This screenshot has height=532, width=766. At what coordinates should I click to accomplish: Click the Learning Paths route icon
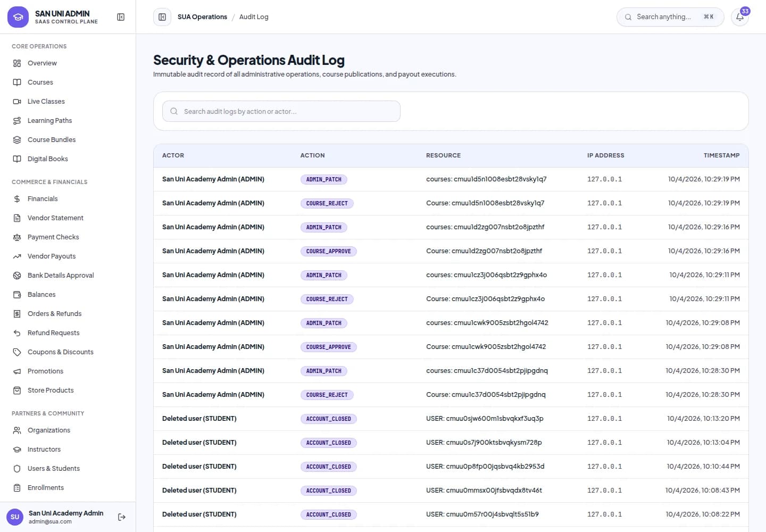point(17,121)
